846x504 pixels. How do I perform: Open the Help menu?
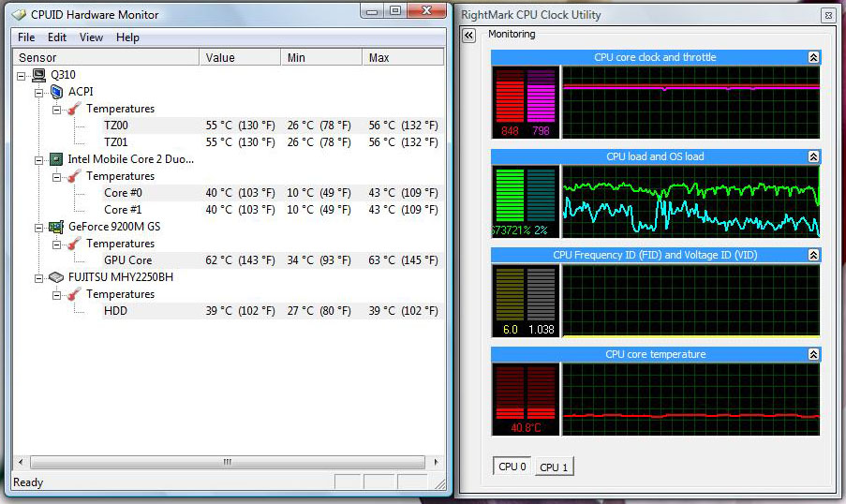[x=127, y=37]
